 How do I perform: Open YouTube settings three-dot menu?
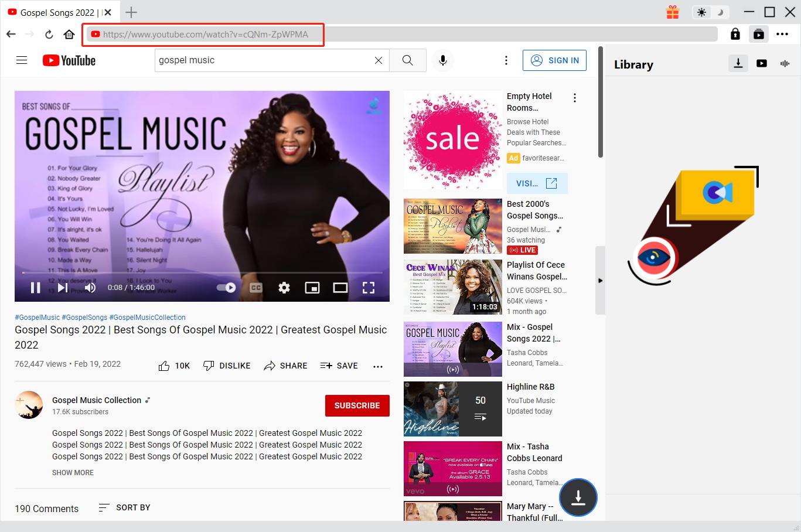coord(506,60)
